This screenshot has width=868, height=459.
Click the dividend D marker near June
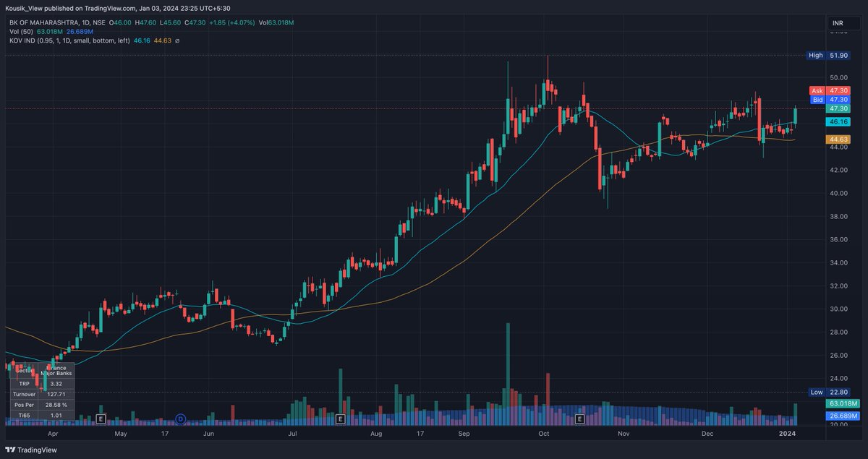coord(180,419)
